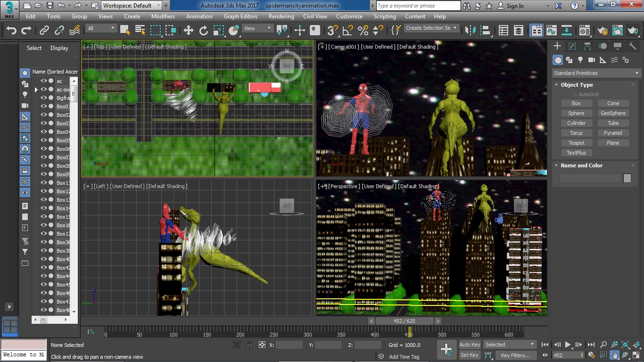Open the Material Editor
The image size is (644, 362).
pyautogui.click(x=585, y=31)
